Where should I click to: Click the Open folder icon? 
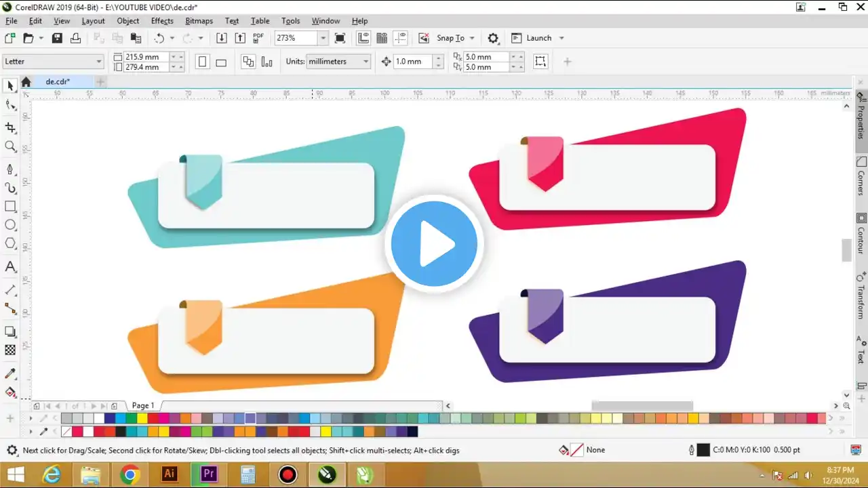click(x=28, y=38)
